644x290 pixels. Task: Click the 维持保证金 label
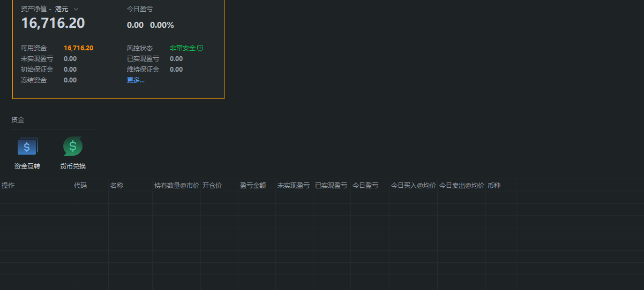point(143,70)
